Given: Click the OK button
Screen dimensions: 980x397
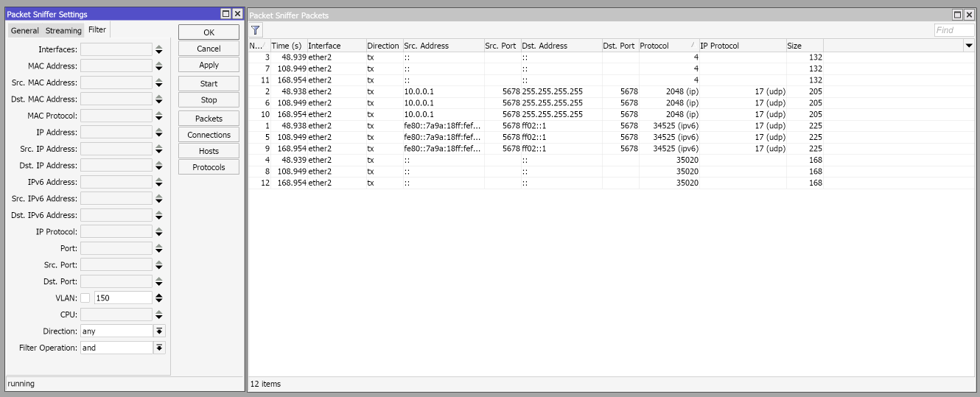Looking at the screenshot, I should pyautogui.click(x=209, y=32).
